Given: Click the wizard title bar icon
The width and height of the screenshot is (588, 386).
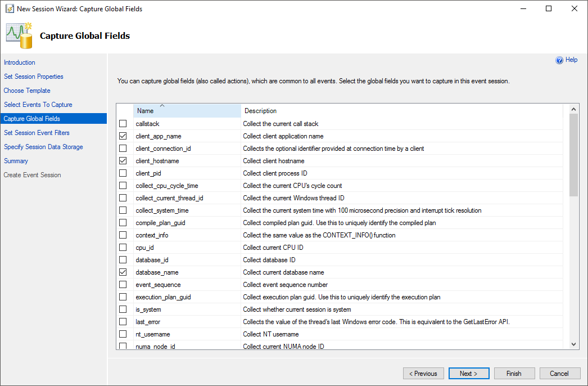Looking at the screenshot, I should click(x=9, y=9).
